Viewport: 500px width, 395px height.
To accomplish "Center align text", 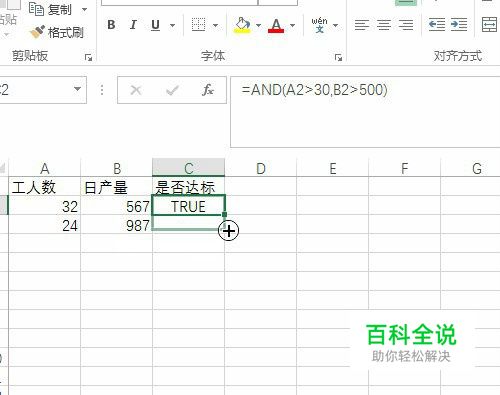I will pos(384,25).
